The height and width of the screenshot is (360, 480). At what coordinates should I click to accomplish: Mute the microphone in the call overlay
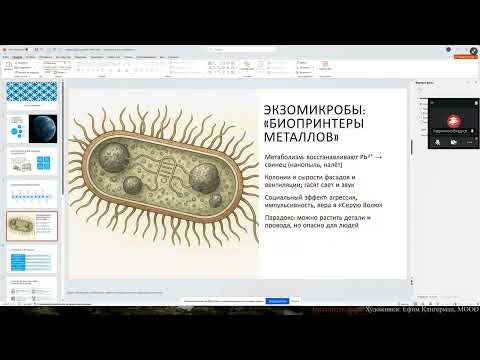(438, 142)
